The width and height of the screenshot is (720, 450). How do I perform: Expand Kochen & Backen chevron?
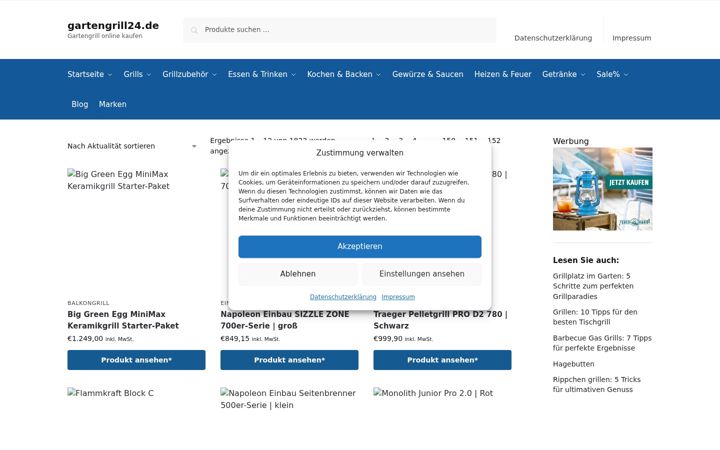click(x=378, y=74)
